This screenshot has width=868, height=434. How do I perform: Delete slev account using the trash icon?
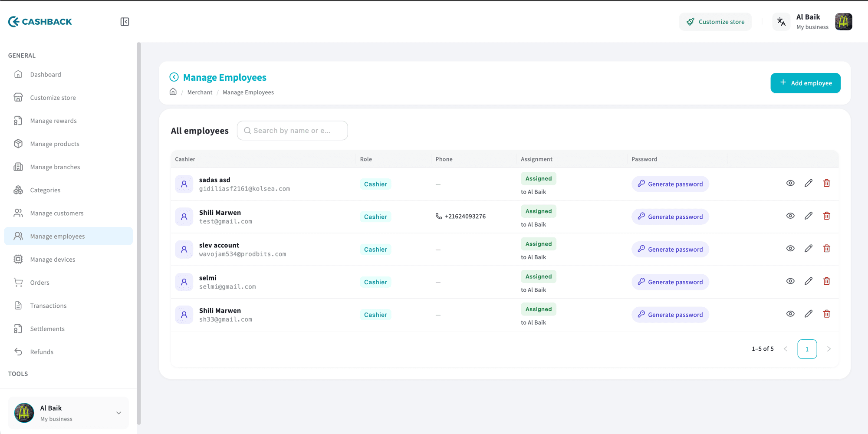[827, 249]
